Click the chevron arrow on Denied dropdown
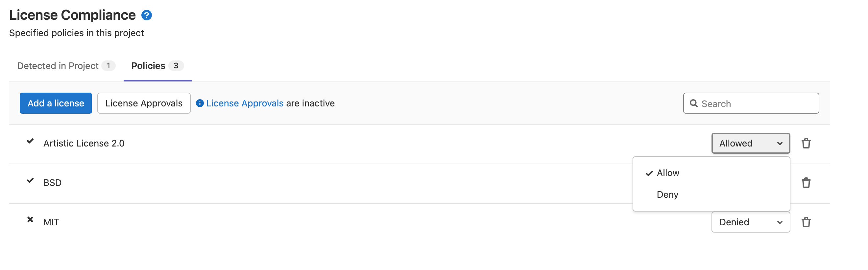The width and height of the screenshot is (868, 270). coord(779,222)
